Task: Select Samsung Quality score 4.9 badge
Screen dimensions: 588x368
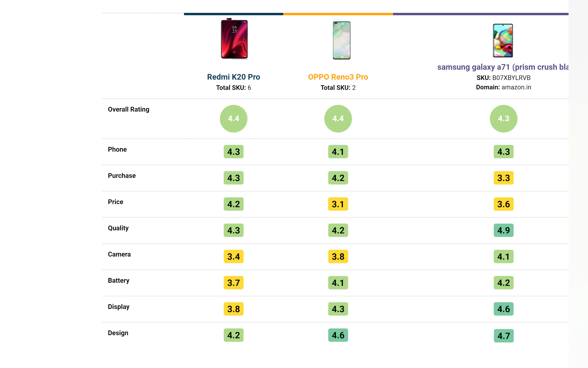Action: [504, 230]
